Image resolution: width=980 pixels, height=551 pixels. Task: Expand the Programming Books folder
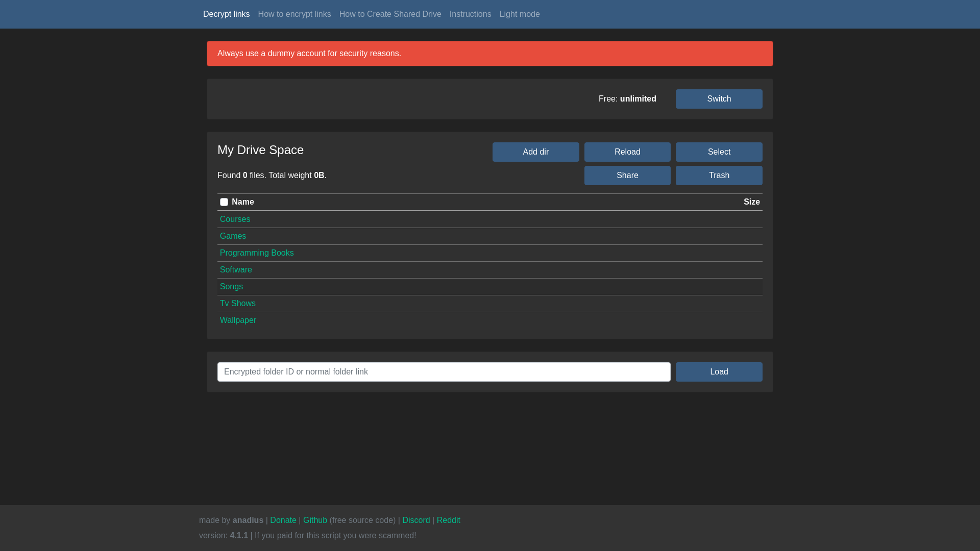click(x=257, y=253)
